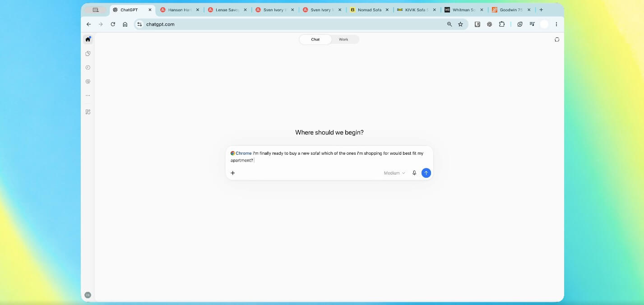The image size is (644, 305).
Task: Go forward with the browser forward arrow
Action: (x=101, y=24)
